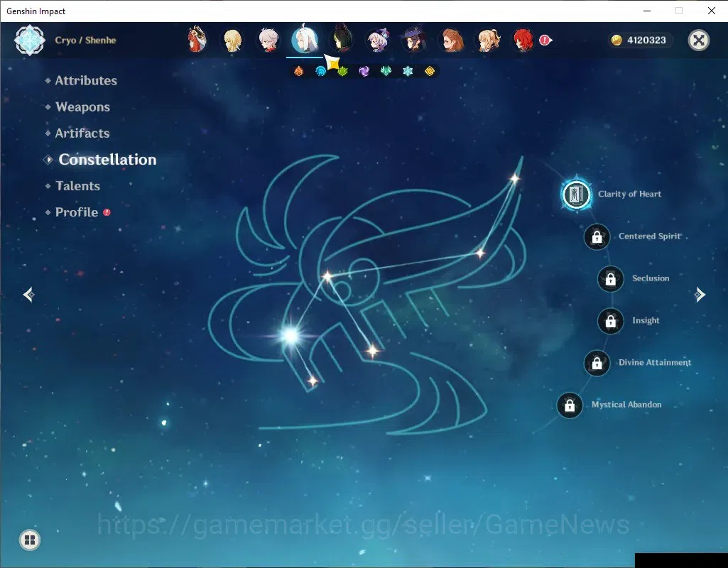Screen dimensions: 728x568
Task: Select the Constellation menu item
Action: pos(107,160)
